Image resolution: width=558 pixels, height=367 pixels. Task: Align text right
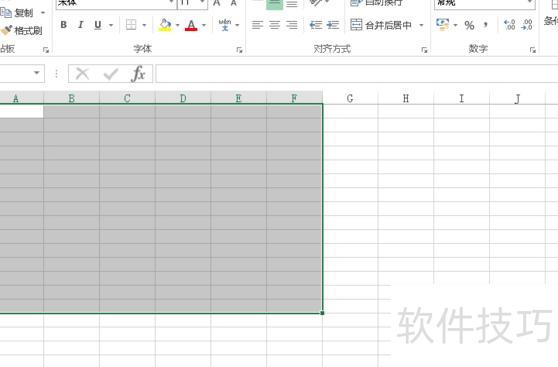(292, 25)
